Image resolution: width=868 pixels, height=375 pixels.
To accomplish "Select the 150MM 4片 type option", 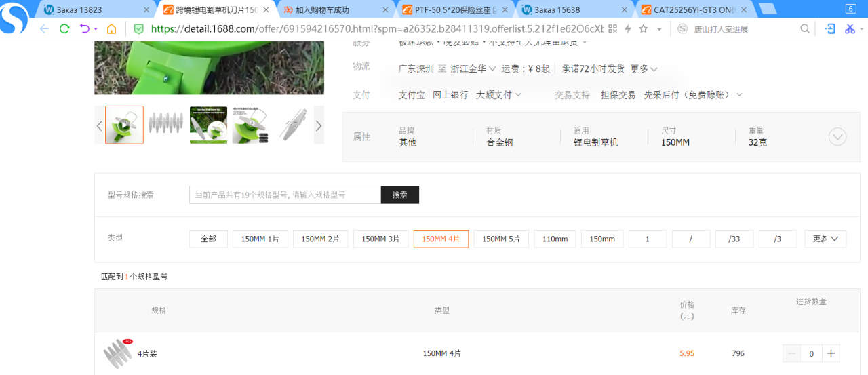I will pos(441,239).
